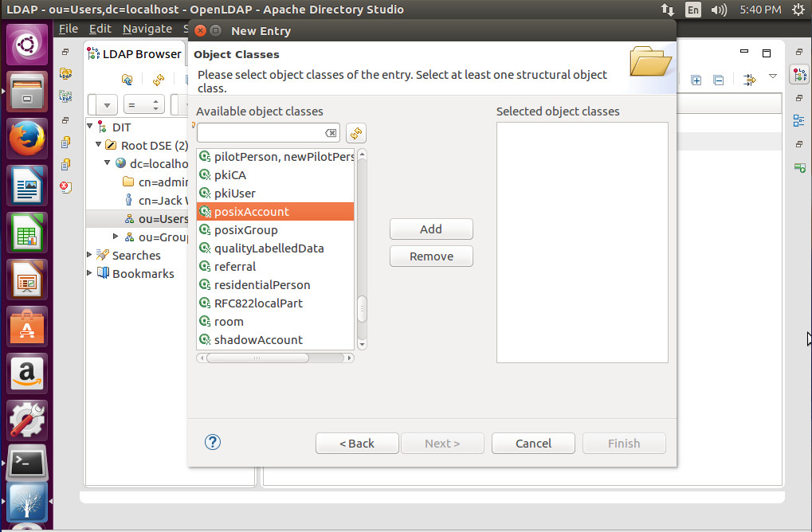The width and height of the screenshot is (812, 532).
Task: Expand the ou=Groups tree node
Action: pos(116,236)
